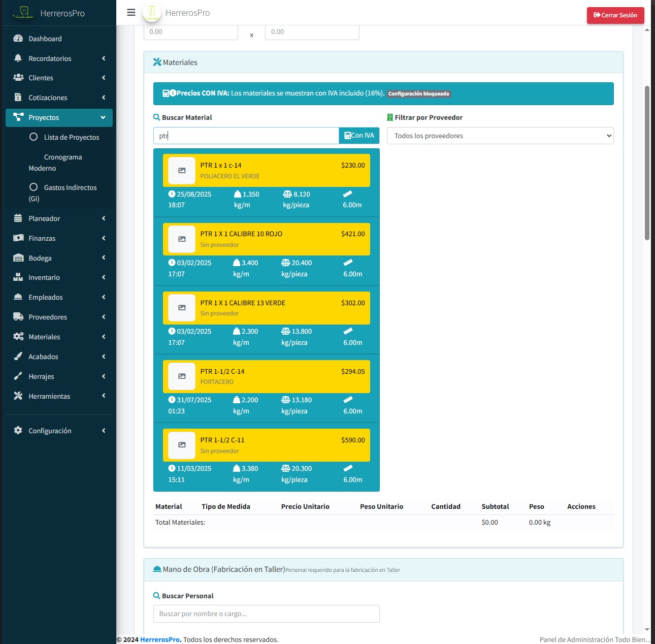Click the Recordatorios bell icon
This screenshot has width=655, height=644.
pyautogui.click(x=18, y=58)
